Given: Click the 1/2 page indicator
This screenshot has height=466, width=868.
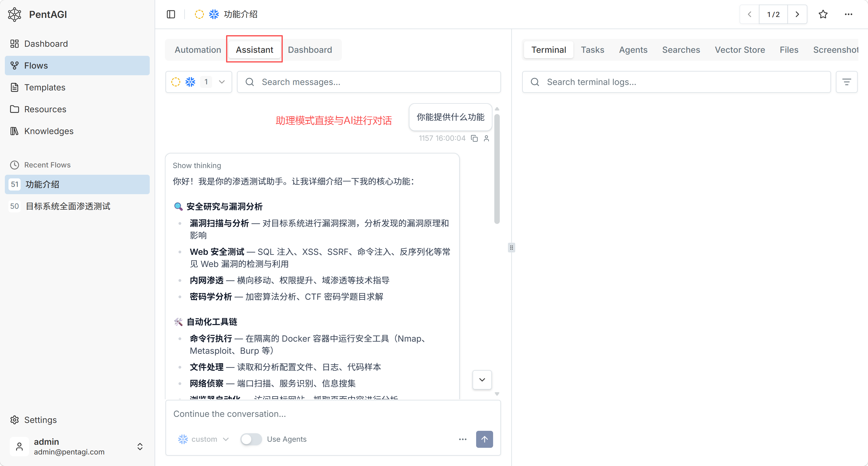Looking at the screenshot, I should (x=773, y=14).
